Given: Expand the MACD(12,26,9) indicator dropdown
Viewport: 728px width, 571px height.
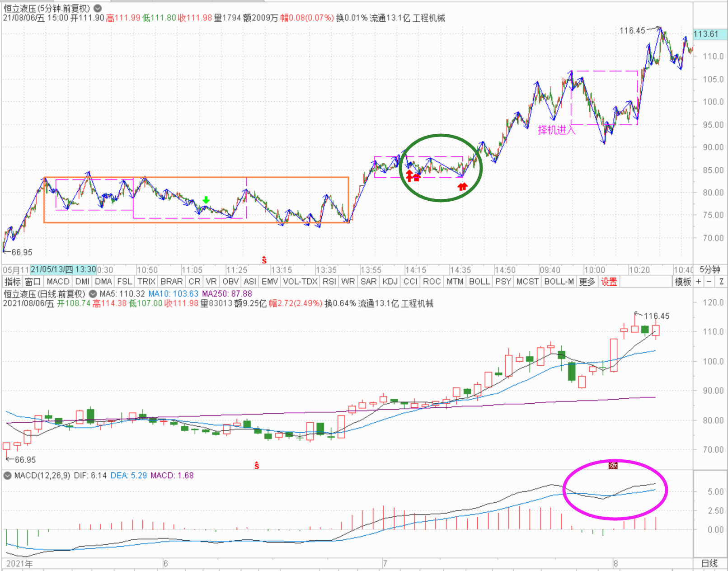Looking at the screenshot, I should (7, 476).
